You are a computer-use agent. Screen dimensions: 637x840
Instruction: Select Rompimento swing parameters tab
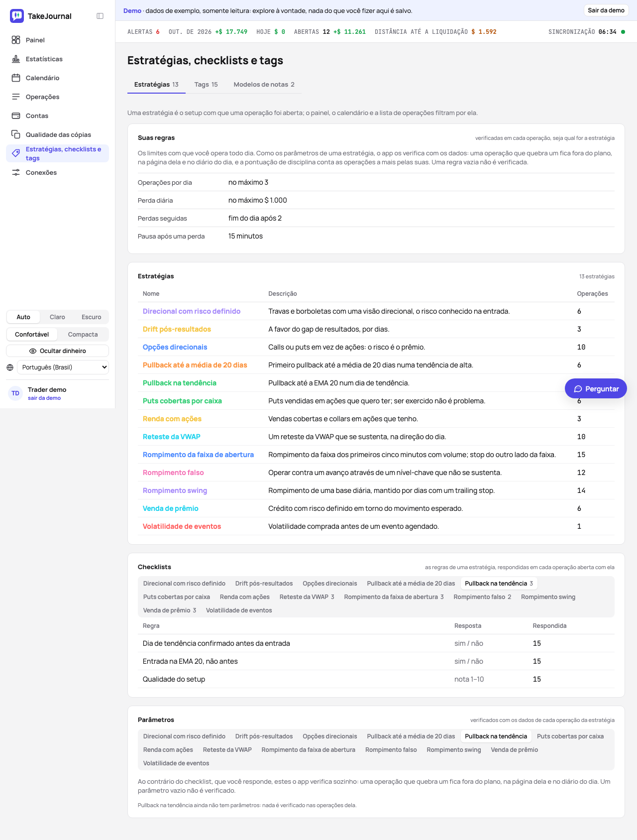(x=454, y=750)
